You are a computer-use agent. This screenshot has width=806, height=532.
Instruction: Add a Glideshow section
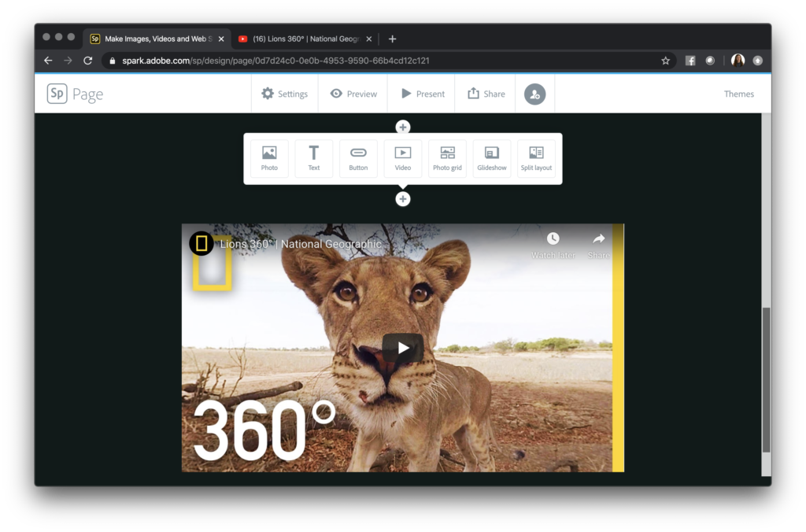(492, 158)
